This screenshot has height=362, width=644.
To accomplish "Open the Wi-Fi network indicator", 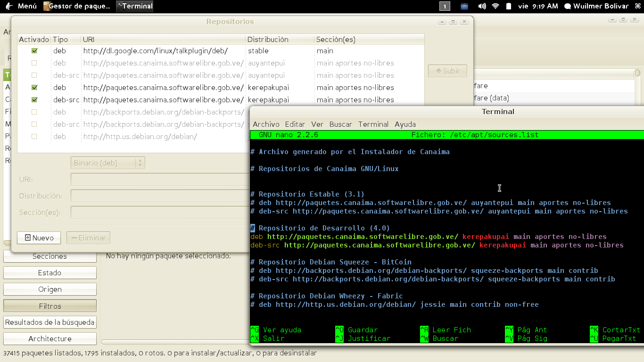I will pos(495,6).
